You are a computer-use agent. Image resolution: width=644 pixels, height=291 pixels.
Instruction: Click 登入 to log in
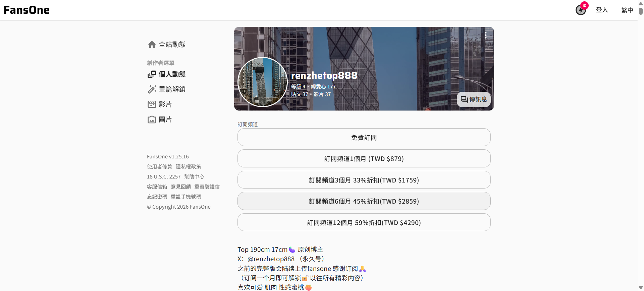click(x=602, y=10)
